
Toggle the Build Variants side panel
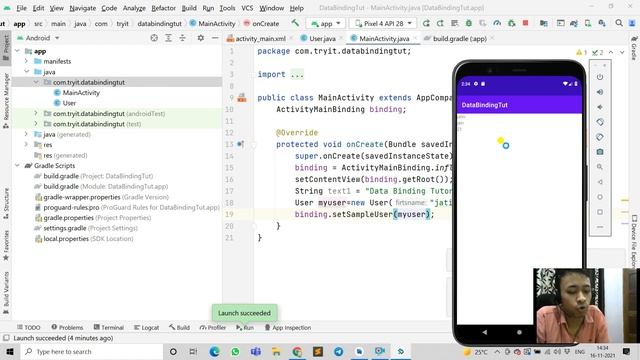click(x=6, y=293)
